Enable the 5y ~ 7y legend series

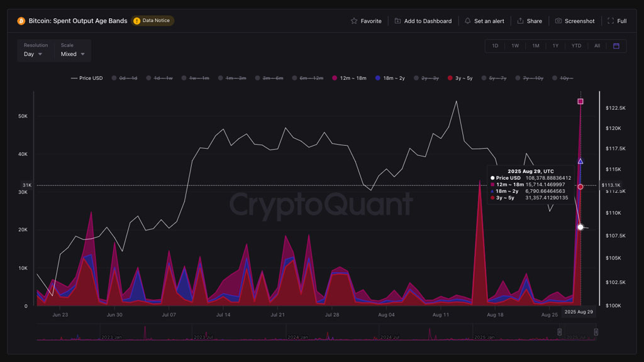(x=494, y=78)
